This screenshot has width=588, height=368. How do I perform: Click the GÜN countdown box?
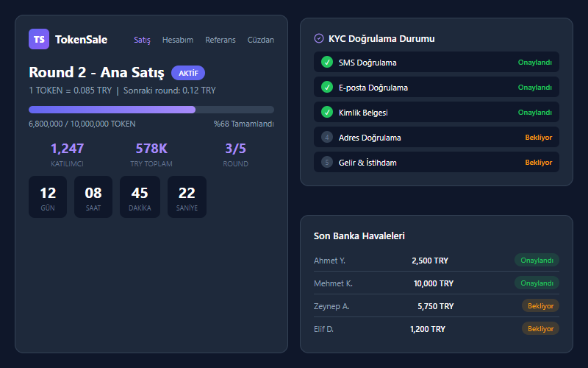coord(48,197)
